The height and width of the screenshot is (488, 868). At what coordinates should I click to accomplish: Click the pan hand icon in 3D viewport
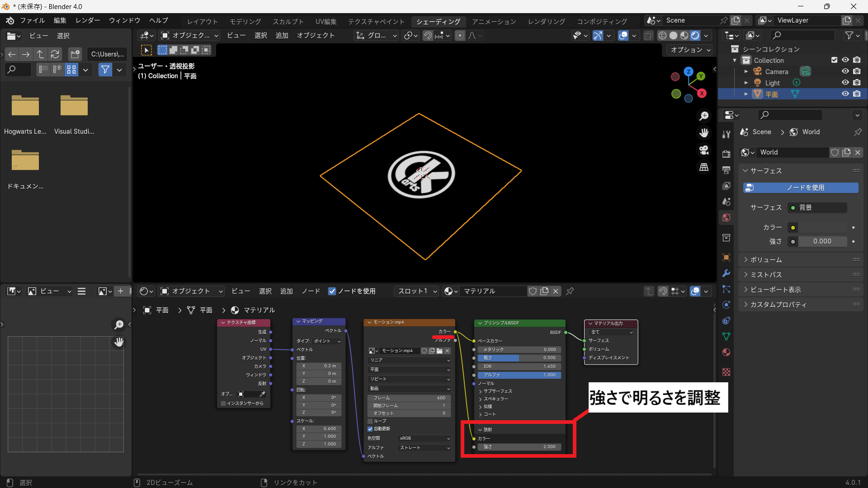704,133
